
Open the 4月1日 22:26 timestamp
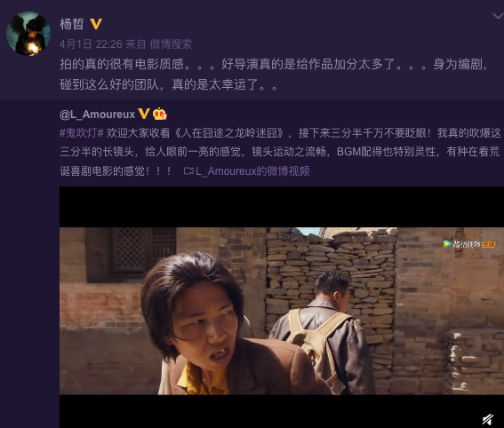pyautogui.click(x=91, y=44)
